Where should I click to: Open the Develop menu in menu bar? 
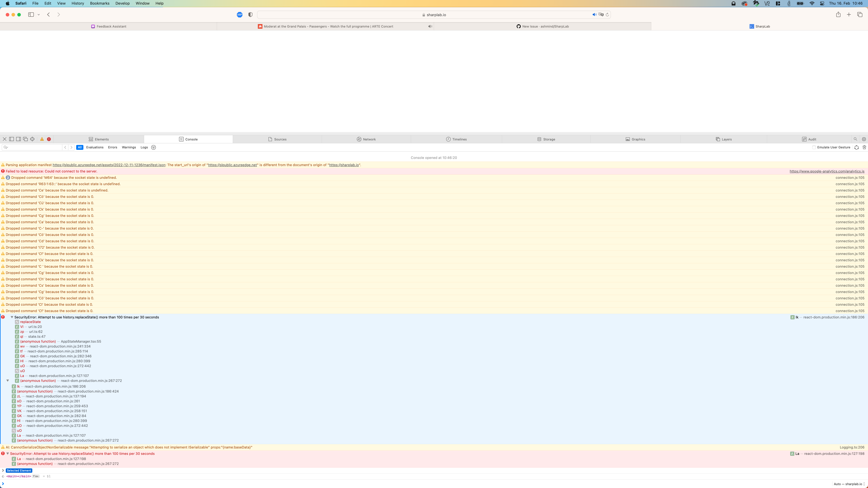(122, 3)
